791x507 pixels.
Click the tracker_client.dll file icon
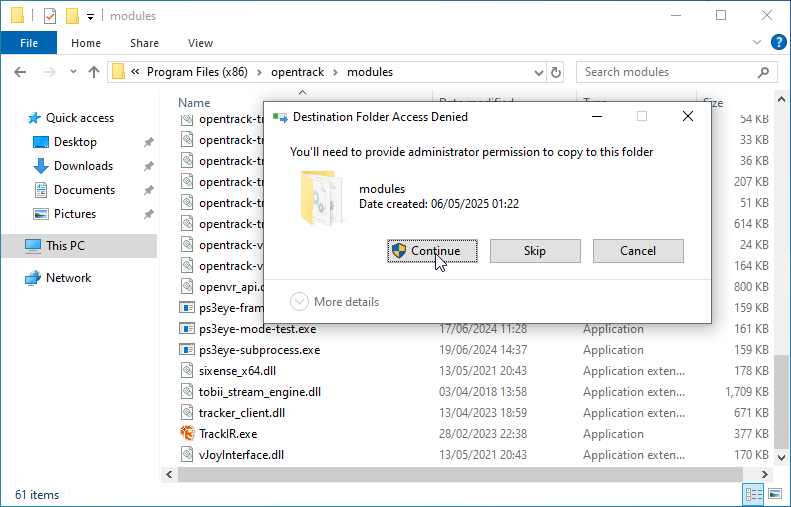tap(187, 413)
